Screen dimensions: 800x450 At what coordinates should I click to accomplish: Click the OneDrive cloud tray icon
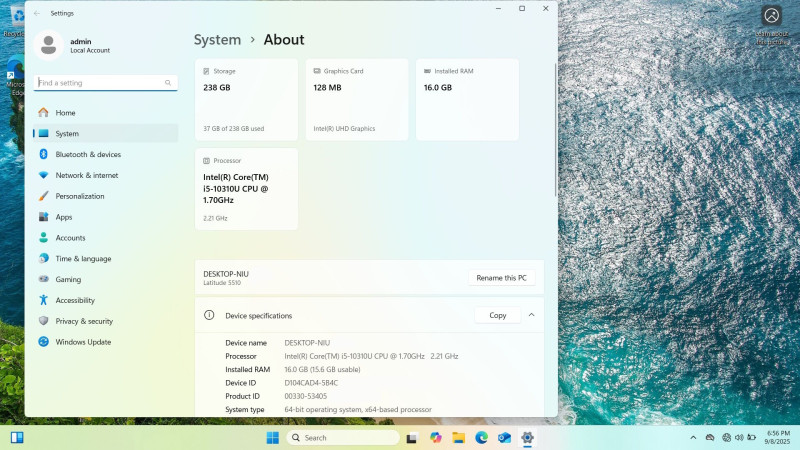point(710,438)
